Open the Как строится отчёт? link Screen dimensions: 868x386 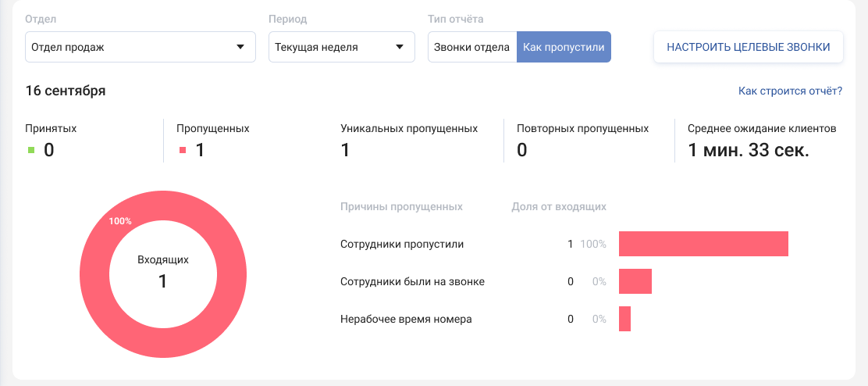tap(790, 91)
